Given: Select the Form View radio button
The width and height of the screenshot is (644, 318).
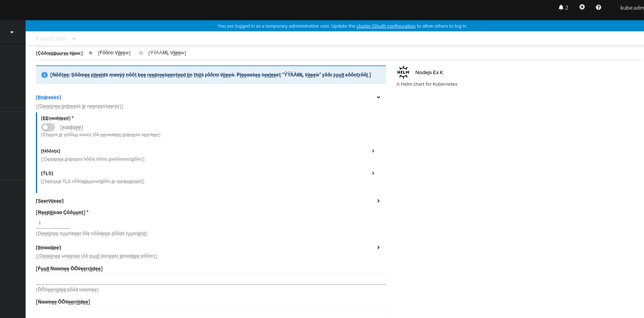Looking at the screenshot, I should pos(91,53).
